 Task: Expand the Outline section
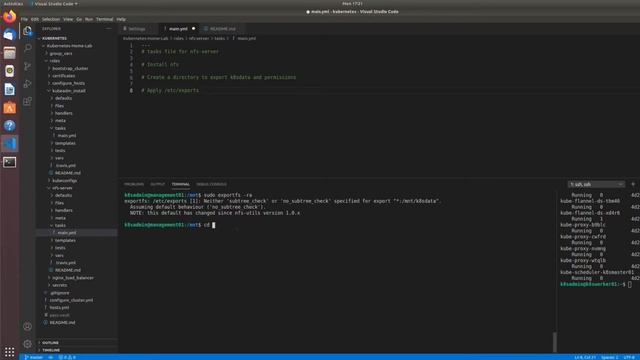point(50,343)
